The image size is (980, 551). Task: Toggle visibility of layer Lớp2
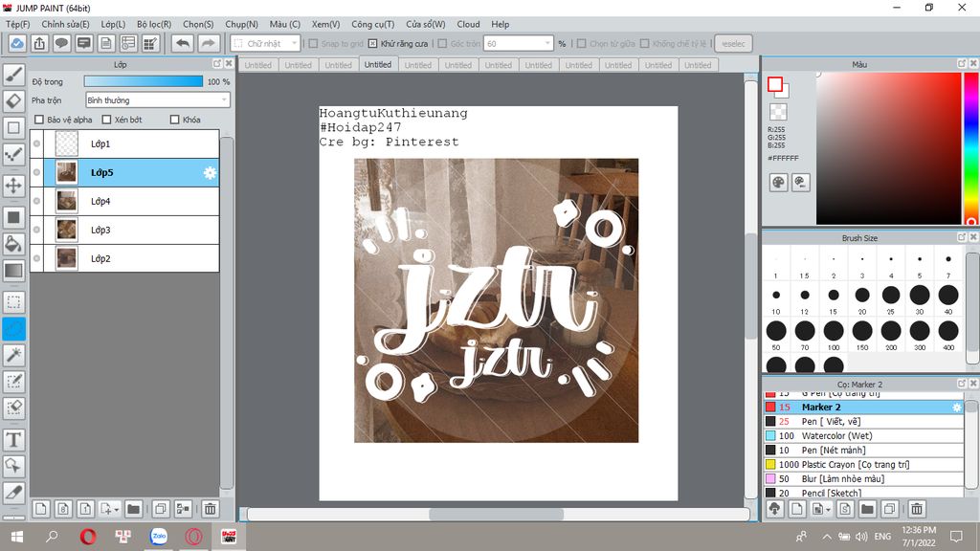(x=37, y=258)
